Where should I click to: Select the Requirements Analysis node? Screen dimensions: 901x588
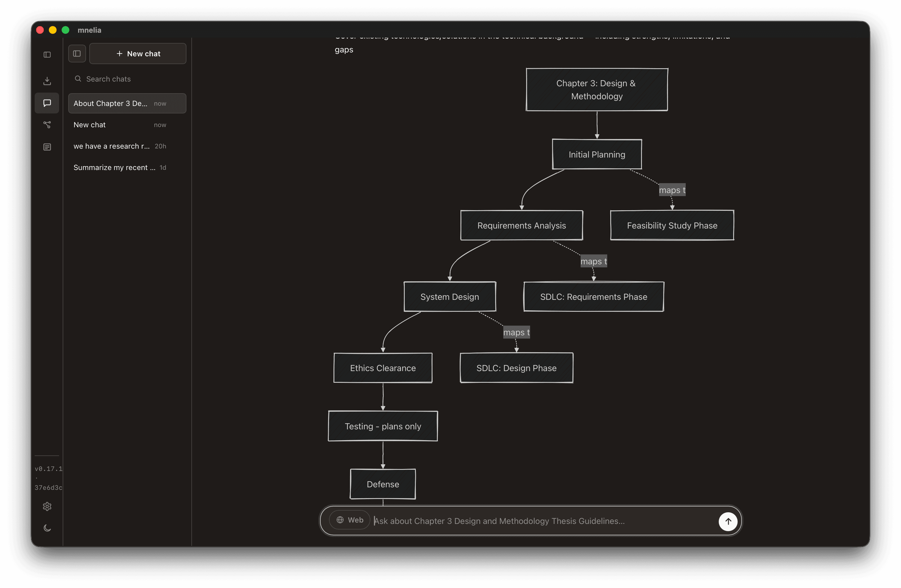tap(521, 226)
